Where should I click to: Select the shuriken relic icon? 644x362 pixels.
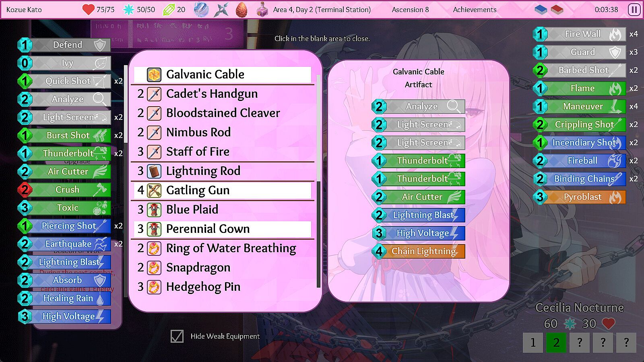[x=221, y=9]
